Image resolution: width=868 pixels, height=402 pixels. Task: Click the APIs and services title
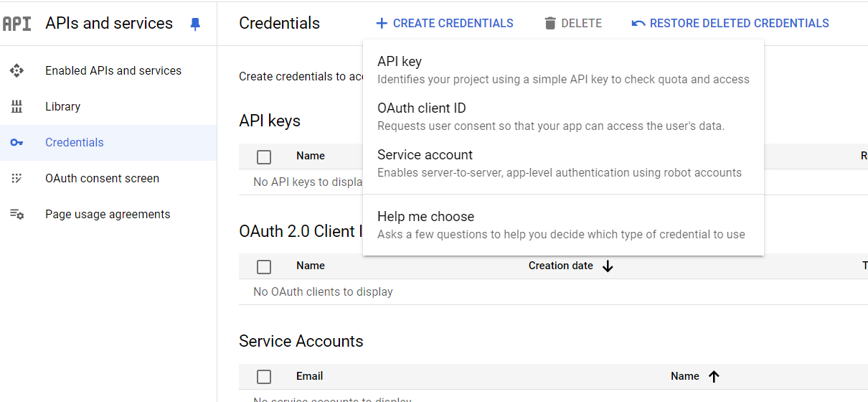coord(109,24)
